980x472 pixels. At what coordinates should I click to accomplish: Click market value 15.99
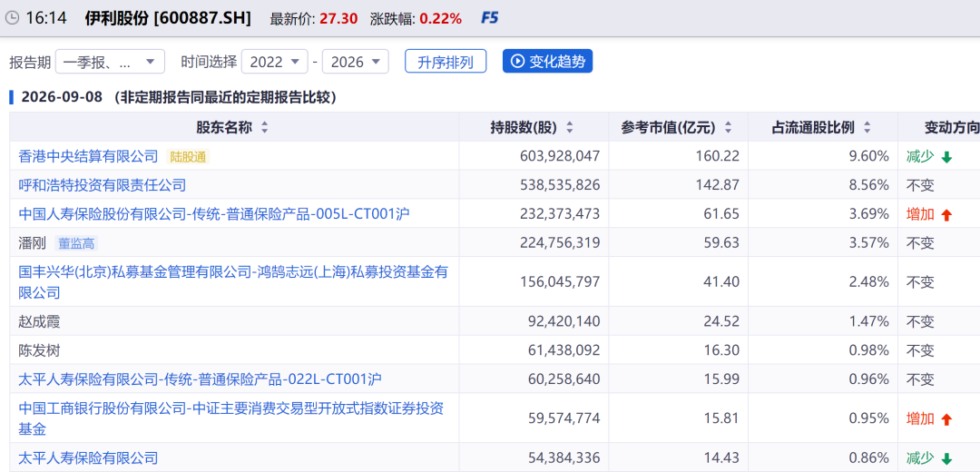coord(723,379)
